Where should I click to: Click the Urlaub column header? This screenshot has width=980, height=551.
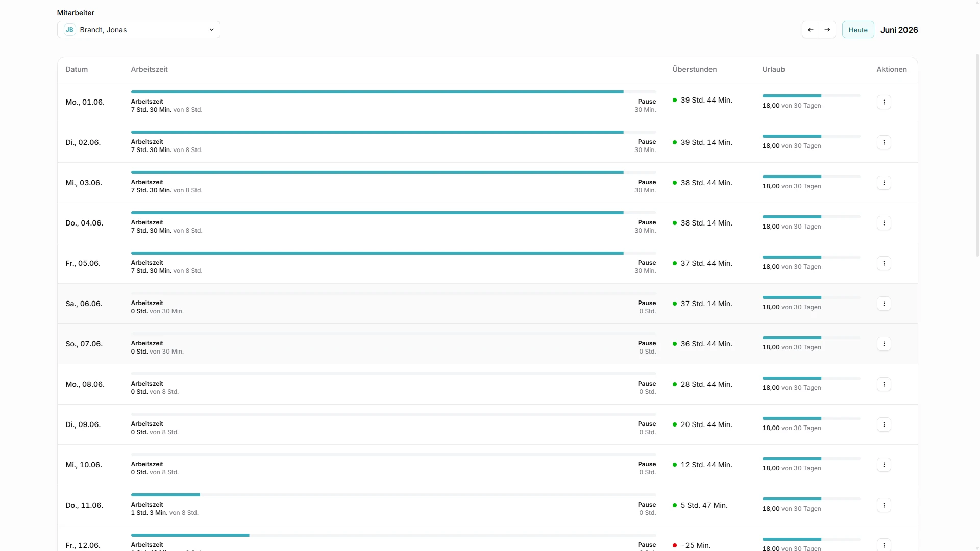click(x=773, y=69)
